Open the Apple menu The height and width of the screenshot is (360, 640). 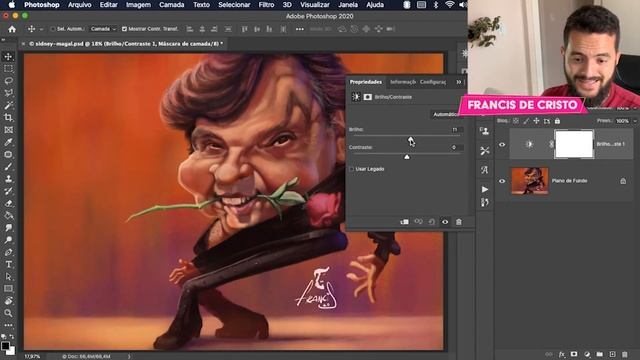pyautogui.click(x=11, y=5)
